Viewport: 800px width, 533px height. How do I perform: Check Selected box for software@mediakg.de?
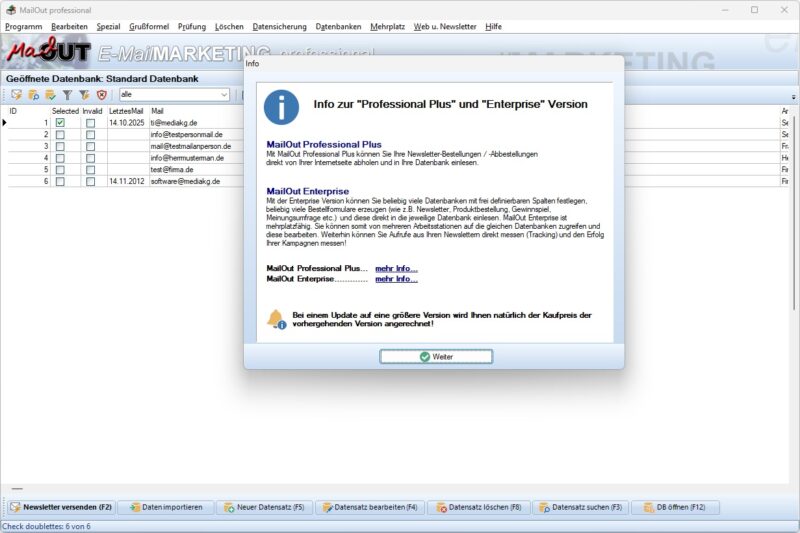(x=60, y=182)
